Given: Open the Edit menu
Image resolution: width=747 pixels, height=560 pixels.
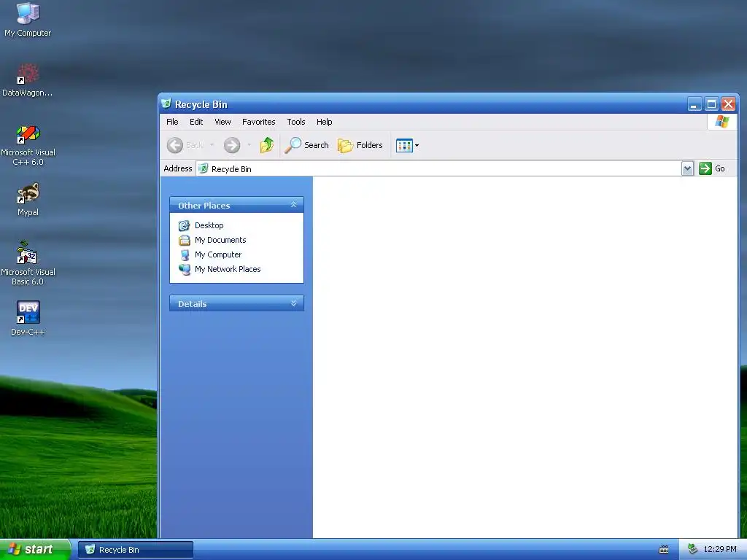Looking at the screenshot, I should (196, 122).
